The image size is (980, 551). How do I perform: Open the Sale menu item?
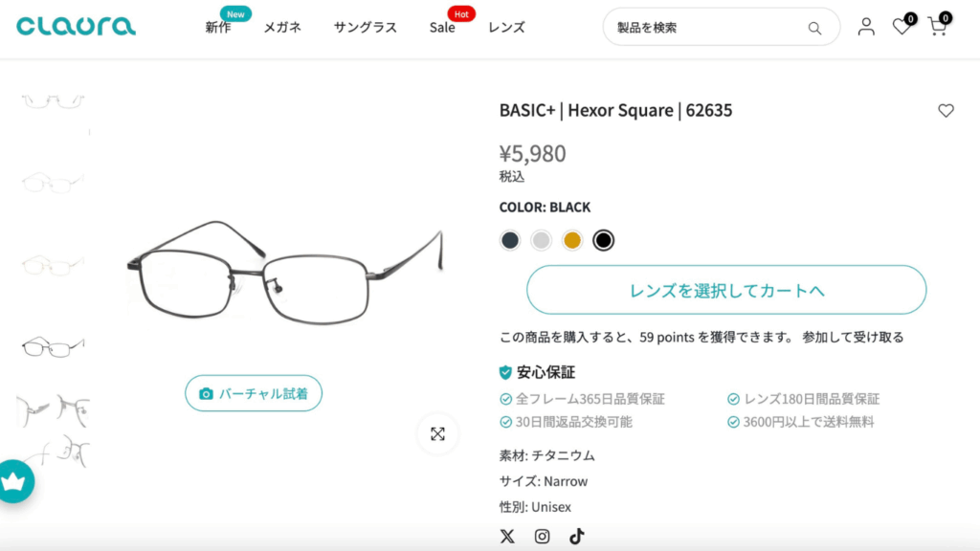pyautogui.click(x=442, y=28)
